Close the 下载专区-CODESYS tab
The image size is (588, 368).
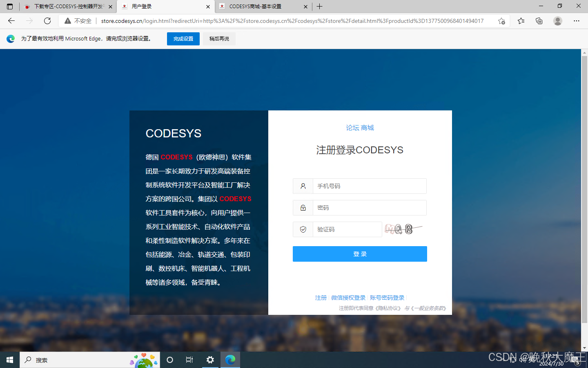110,7
